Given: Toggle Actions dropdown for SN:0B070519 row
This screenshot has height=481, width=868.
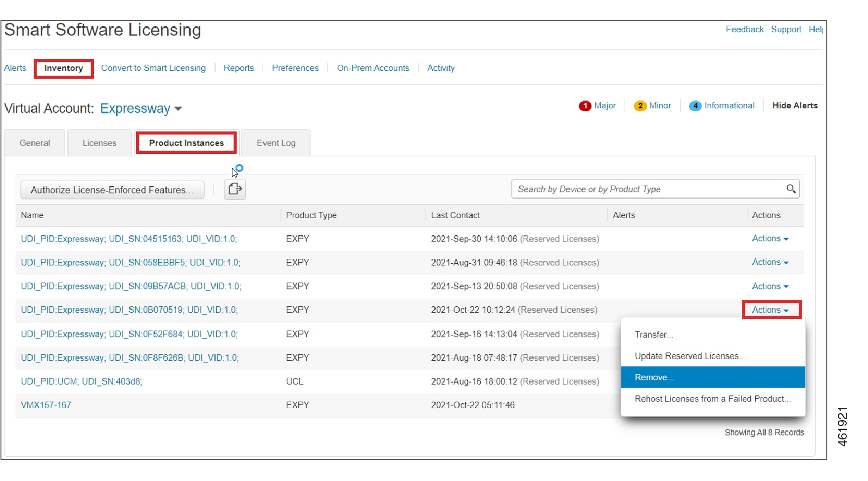Looking at the screenshot, I should click(x=771, y=310).
